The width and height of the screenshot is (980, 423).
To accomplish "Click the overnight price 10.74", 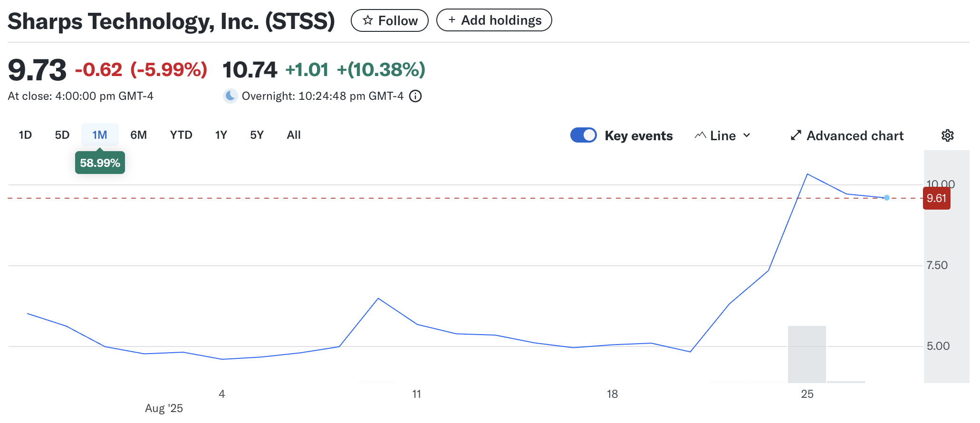I will [250, 70].
